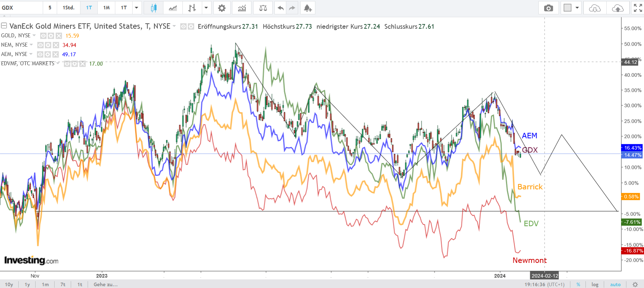Take a snapshot with the camera icon
644x288 pixels.
[x=548, y=8]
